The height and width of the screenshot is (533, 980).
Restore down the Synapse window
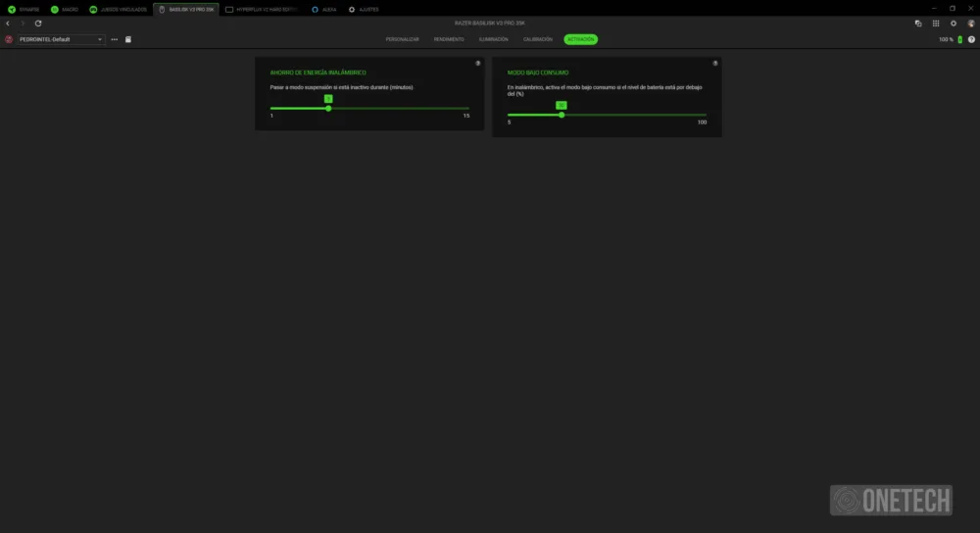click(x=953, y=8)
